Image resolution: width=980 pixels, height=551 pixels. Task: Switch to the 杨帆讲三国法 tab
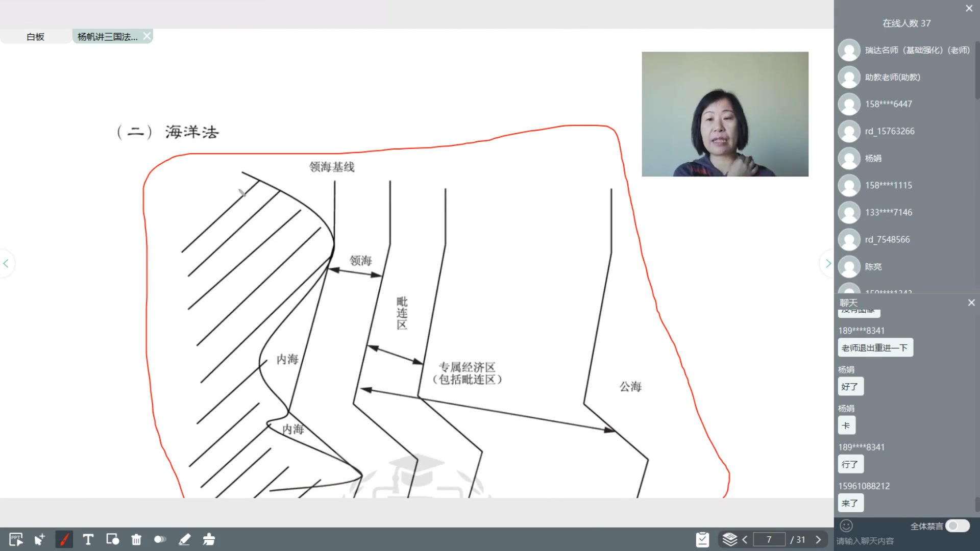pos(107,37)
